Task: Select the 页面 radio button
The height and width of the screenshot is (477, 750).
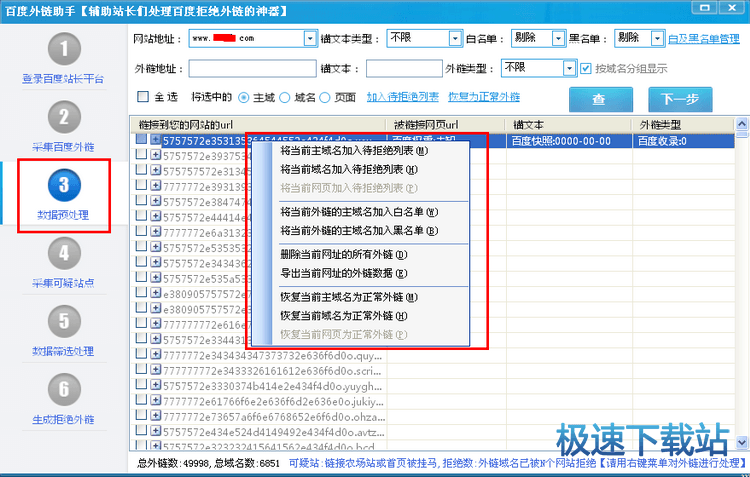Action: click(325, 98)
